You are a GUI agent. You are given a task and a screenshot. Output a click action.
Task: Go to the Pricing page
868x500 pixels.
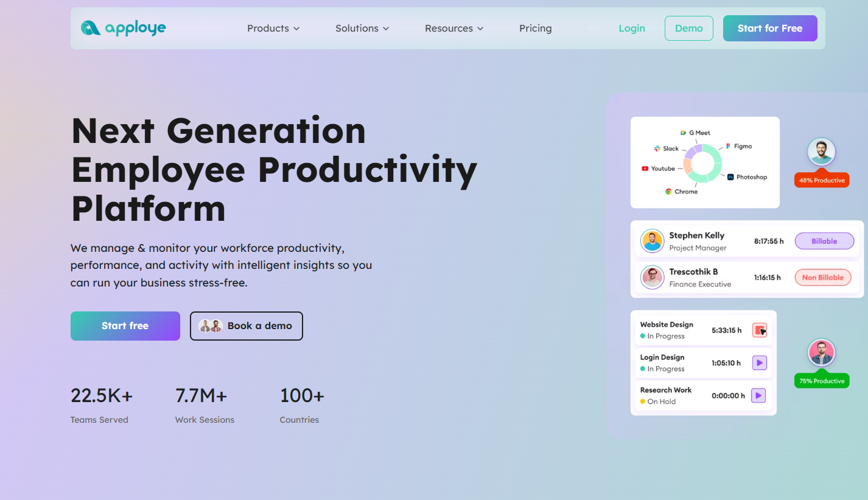[x=535, y=29]
